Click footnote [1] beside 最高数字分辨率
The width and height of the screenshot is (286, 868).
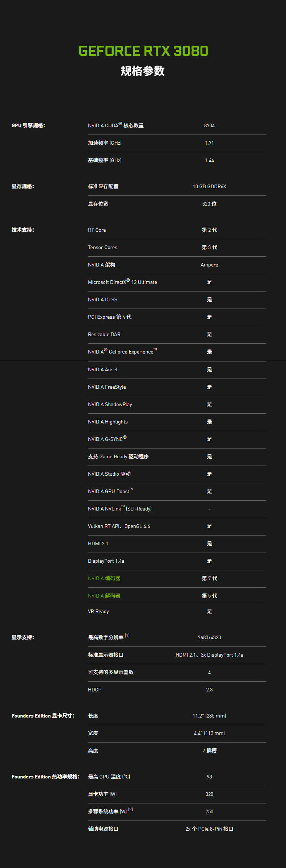(x=127, y=636)
